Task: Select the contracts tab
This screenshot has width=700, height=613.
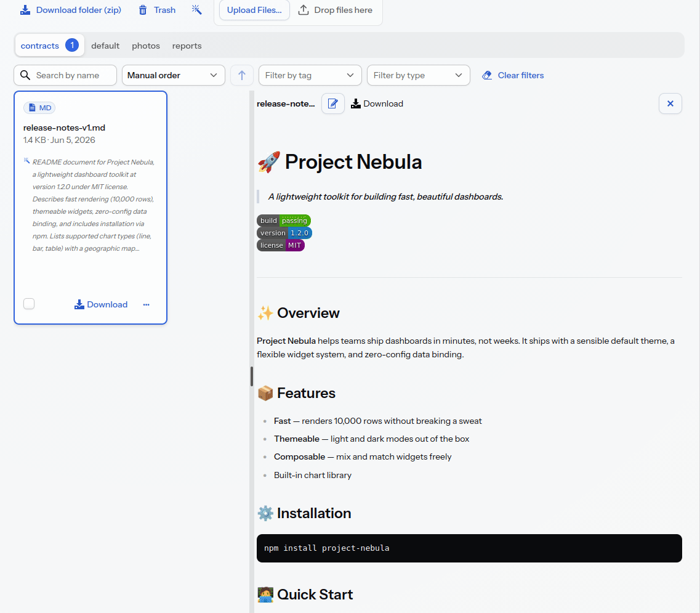Action: tap(49, 46)
